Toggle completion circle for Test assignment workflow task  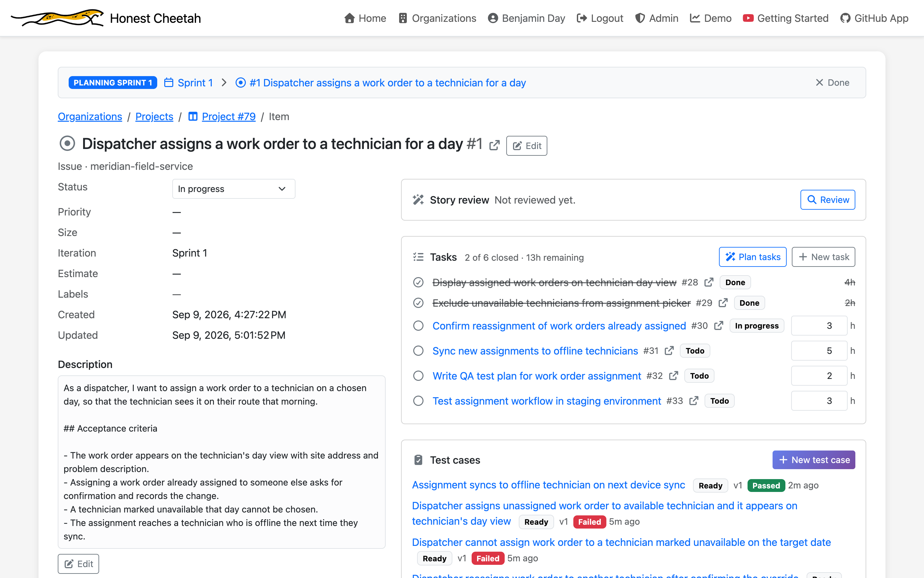pyautogui.click(x=418, y=401)
